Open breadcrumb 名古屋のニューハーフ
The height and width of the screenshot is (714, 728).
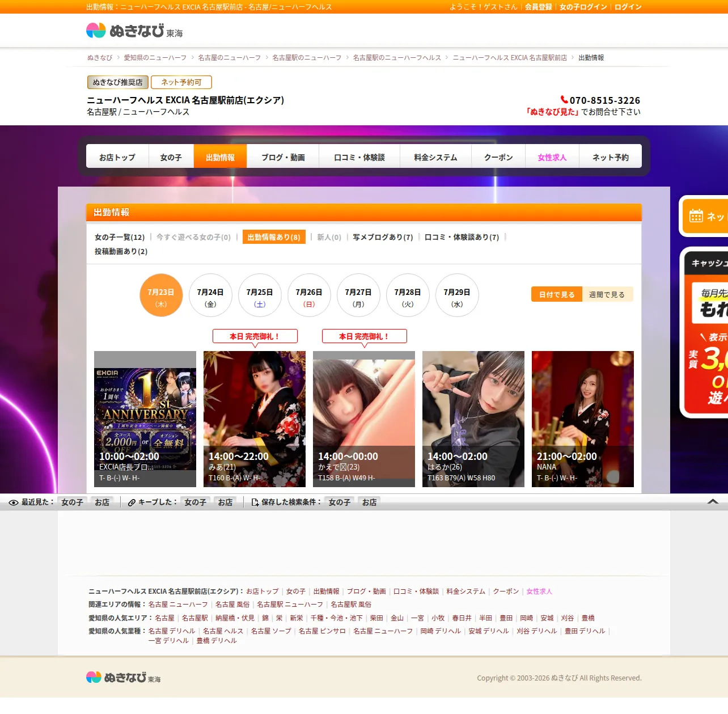(x=230, y=58)
